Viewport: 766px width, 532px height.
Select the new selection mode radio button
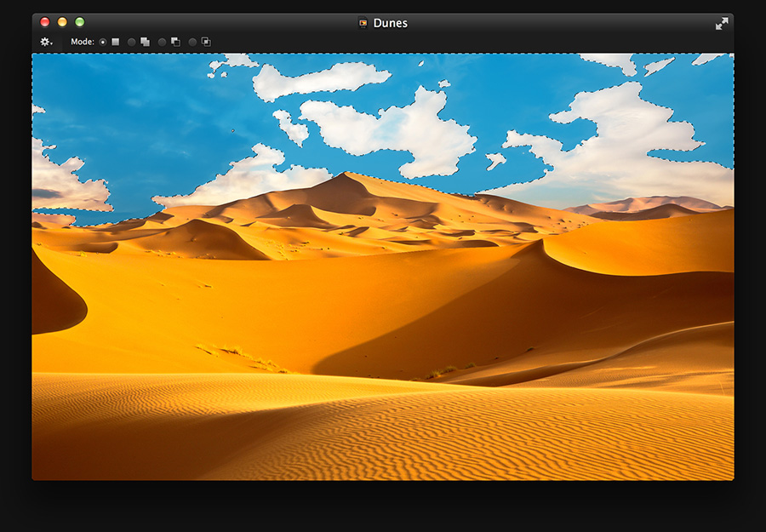click(x=103, y=42)
